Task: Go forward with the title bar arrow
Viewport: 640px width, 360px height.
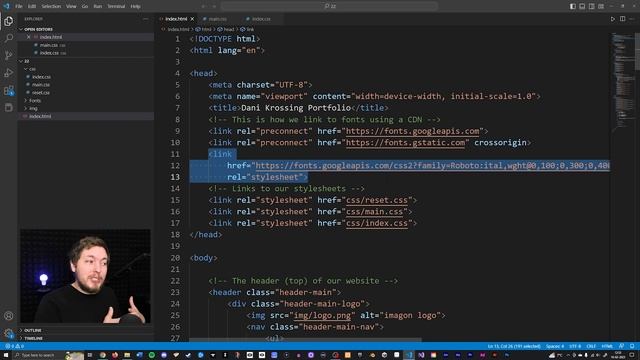Action: pos(214,6)
